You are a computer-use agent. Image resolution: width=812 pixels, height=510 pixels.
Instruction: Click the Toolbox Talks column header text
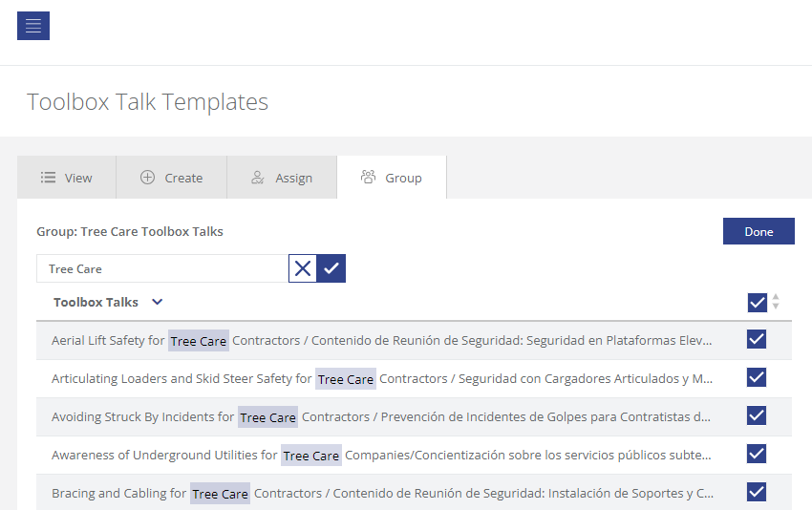tap(96, 303)
